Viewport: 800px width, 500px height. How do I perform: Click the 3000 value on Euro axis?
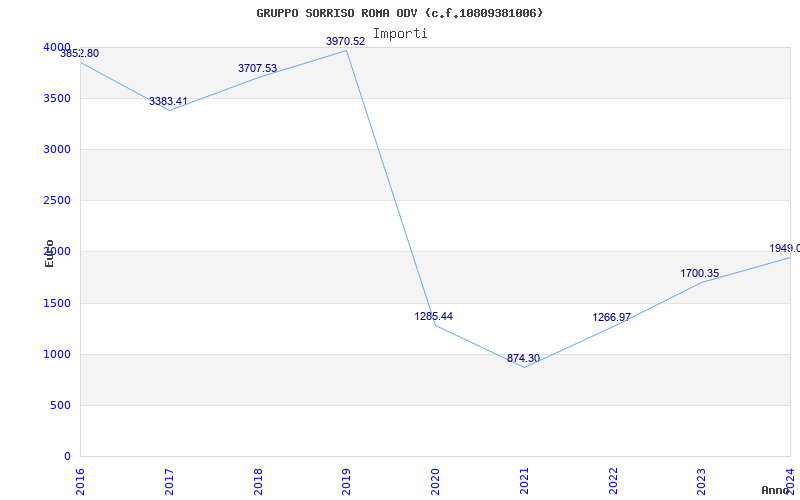click(57, 149)
